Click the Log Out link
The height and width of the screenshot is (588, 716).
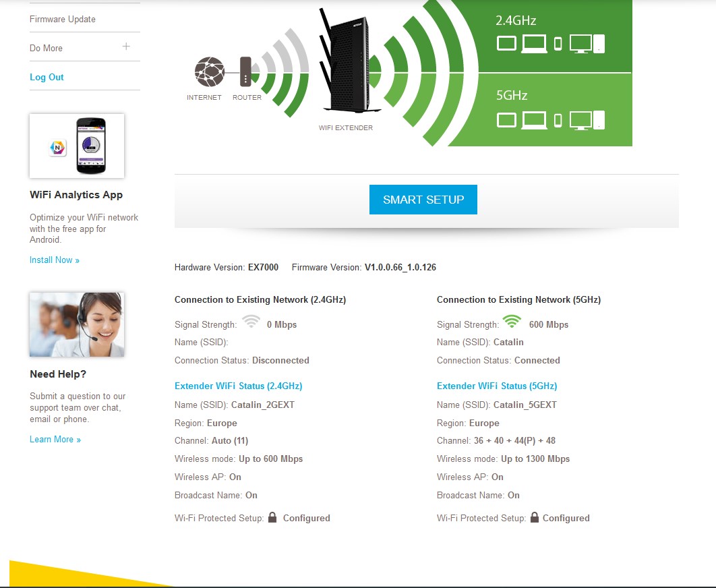47,78
